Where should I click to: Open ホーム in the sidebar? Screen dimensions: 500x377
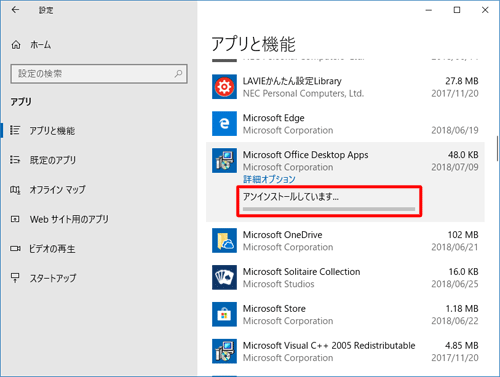(x=41, y=45)
